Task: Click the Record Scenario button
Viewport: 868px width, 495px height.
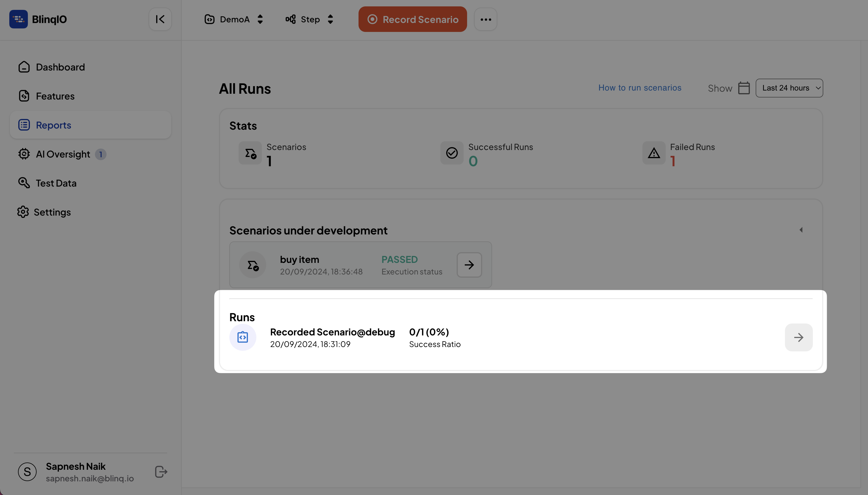Action: 413,19
